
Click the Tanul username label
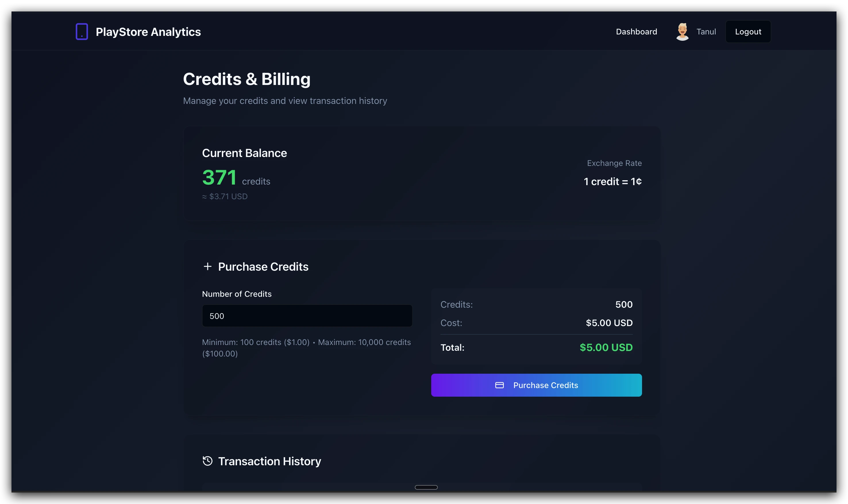(706, 31)
